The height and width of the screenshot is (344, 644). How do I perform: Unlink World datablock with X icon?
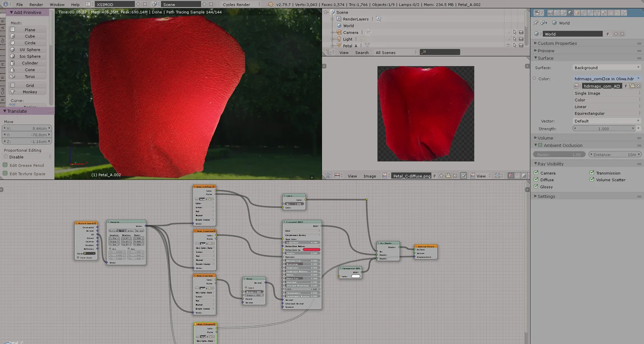tap(622, 34)
